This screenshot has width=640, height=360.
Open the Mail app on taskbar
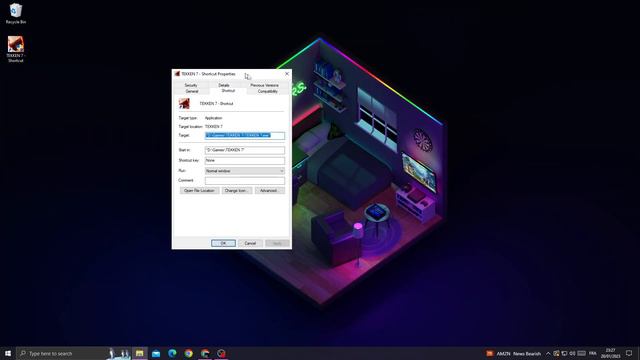pos(156,353)
